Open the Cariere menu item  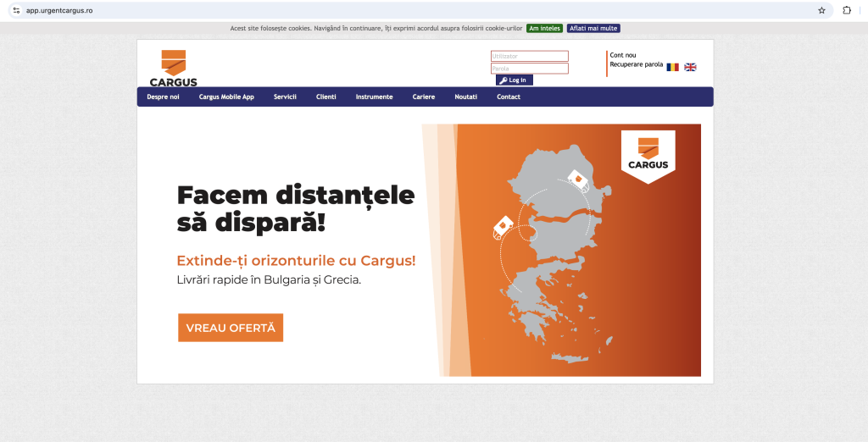[424, 97]
